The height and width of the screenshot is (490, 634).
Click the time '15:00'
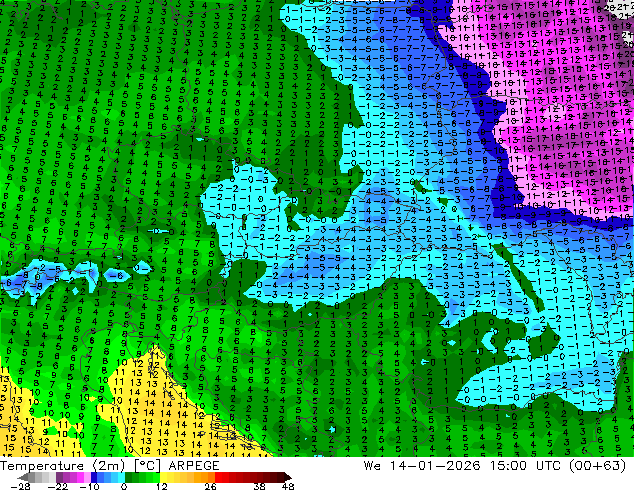508,466
